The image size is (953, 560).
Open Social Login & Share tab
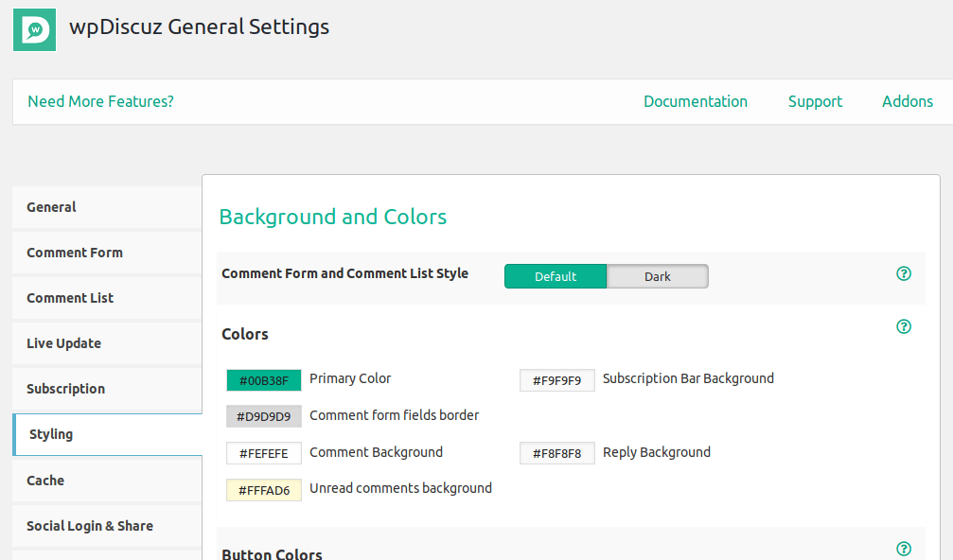pyautogui.click(x=107, y=526)
